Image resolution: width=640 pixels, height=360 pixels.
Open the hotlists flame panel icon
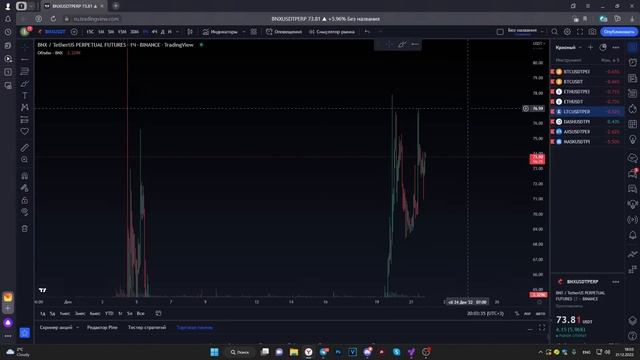633,109
